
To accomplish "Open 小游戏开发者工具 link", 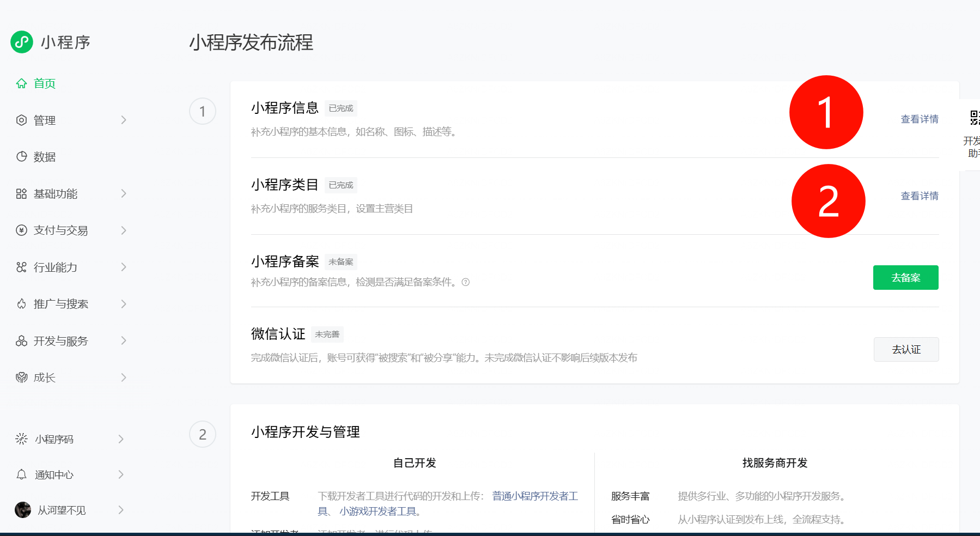I will 380,511.
